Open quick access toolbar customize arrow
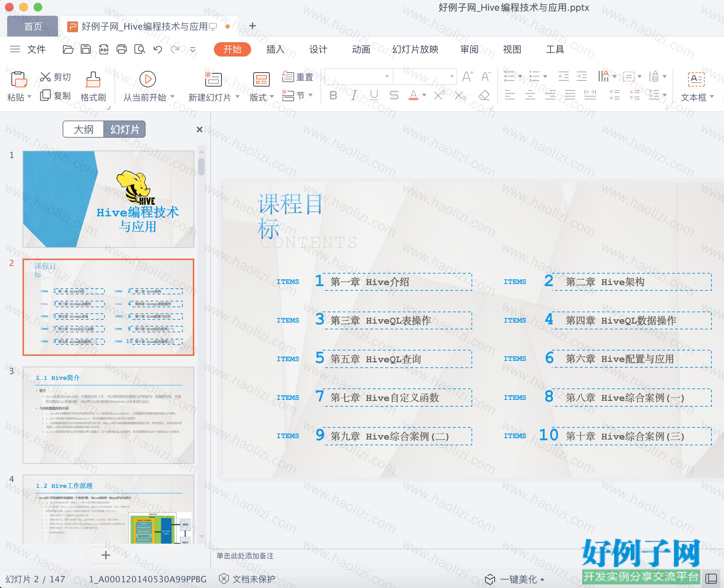The height and width of the screenshot is (588, 724). click(x=193, y=49)
